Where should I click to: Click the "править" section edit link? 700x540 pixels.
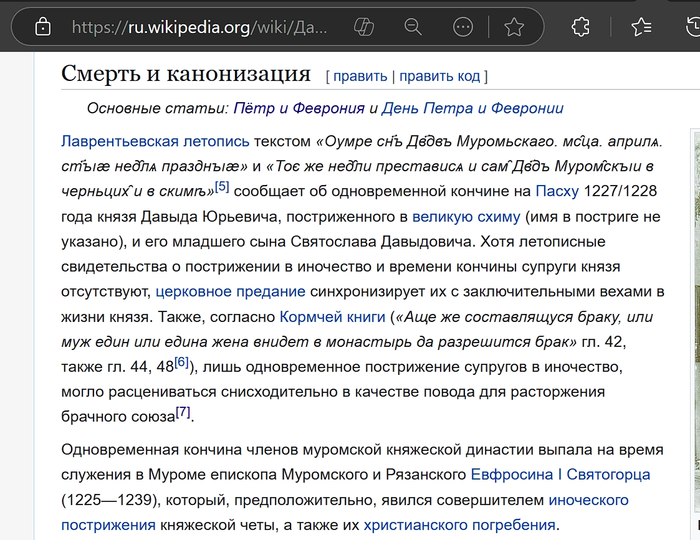[360, 76]
